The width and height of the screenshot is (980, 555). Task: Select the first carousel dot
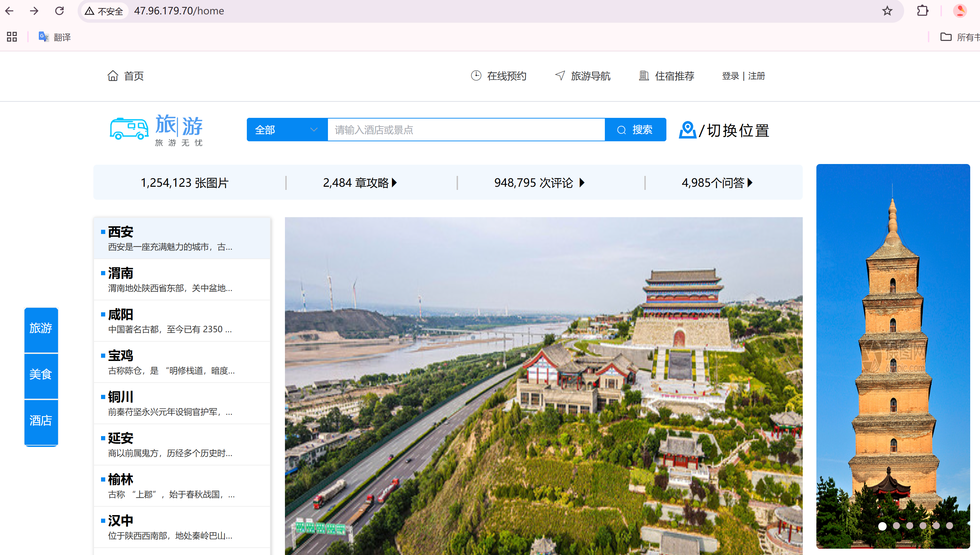tap(882, 526)
